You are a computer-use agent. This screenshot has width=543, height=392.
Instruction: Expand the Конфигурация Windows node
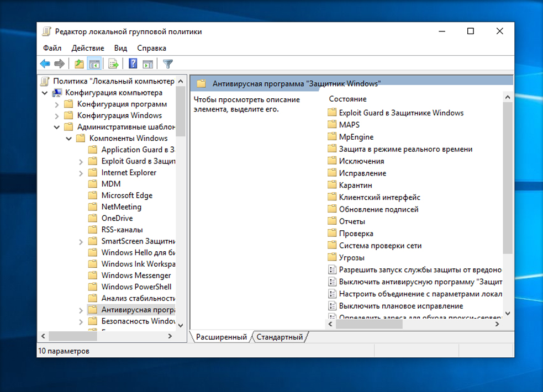57,116
